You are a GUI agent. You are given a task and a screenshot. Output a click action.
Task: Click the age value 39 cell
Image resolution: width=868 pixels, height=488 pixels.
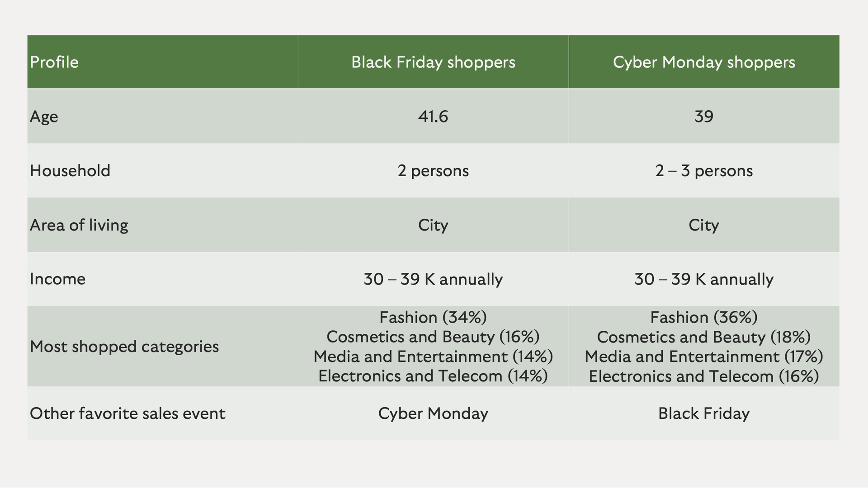click(x=704, y=117)
